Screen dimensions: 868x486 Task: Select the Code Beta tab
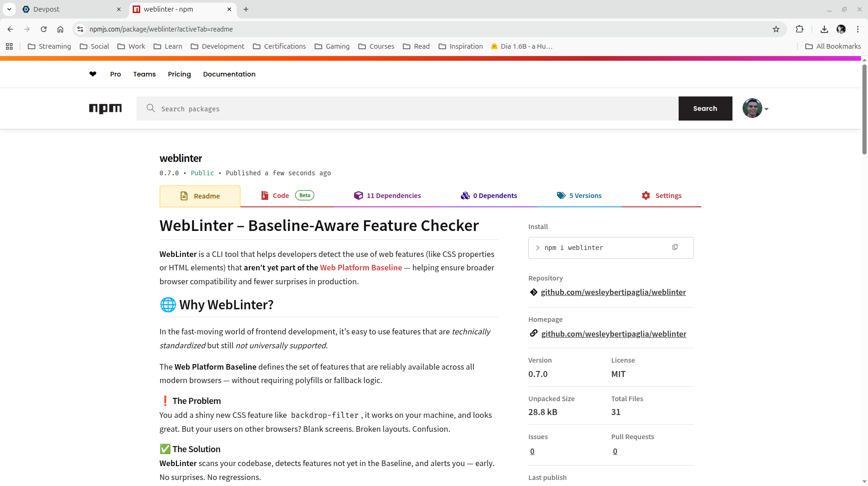[x=287, y=196]
